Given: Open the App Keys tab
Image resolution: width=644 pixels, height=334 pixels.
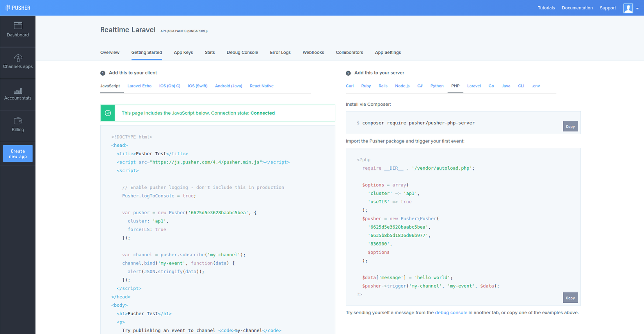Looking at the screenshot, I should tap(183, 52).
